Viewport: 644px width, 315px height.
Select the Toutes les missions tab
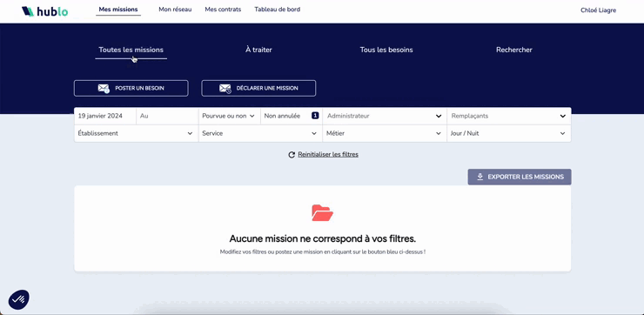tap(131, 50)
